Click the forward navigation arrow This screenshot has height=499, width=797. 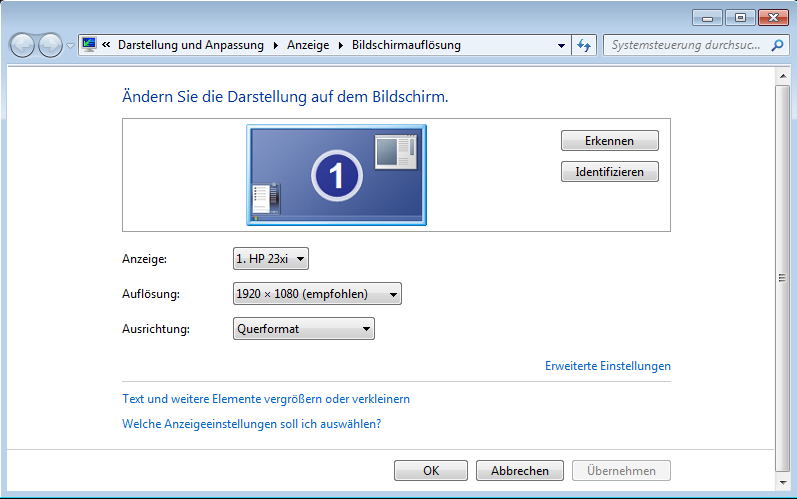[50, 46]
